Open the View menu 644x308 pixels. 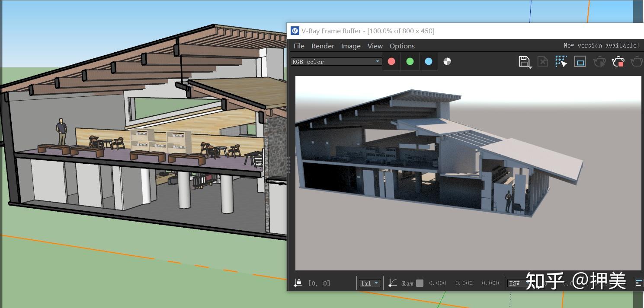tap(375, 46)
